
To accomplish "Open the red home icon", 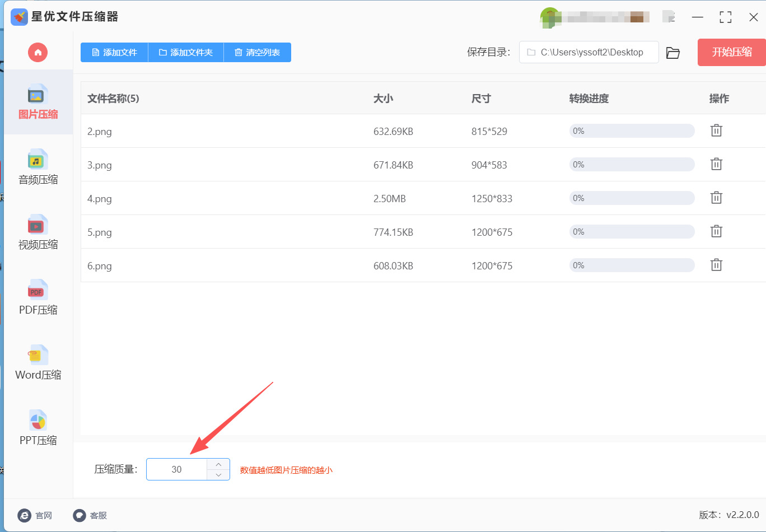I will (38, 53).
